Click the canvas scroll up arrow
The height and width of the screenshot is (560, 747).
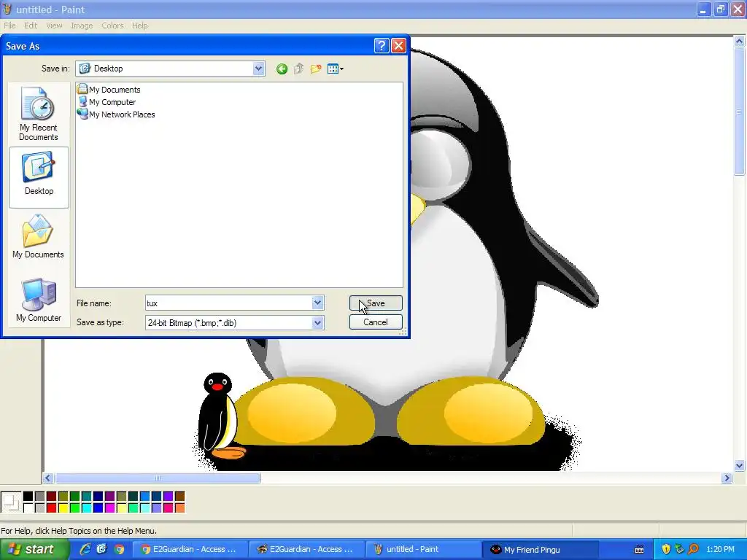(740, 42)
